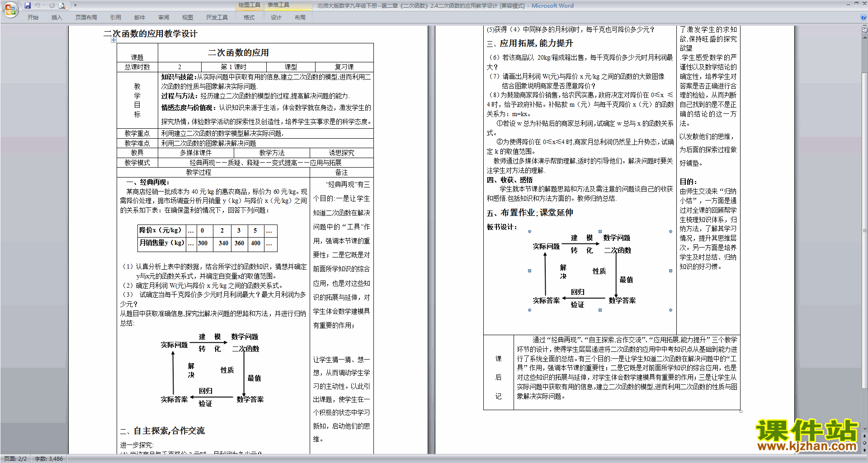Click the 字数: 3,486 word count

[x=49, y=458]
